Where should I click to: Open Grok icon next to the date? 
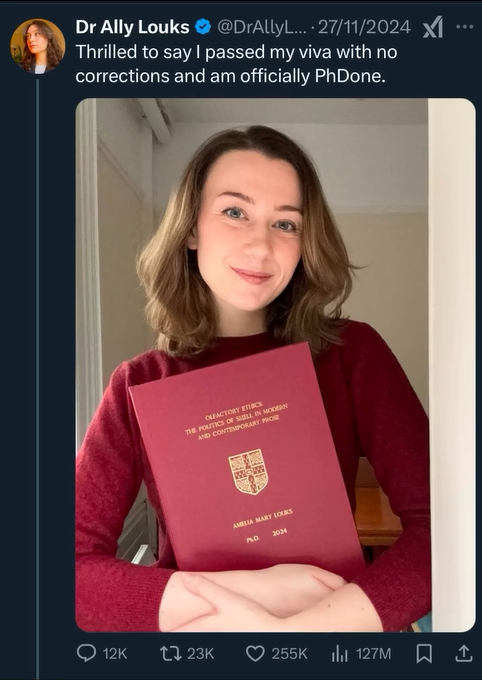pyautogui.click(x=433, y=27)
